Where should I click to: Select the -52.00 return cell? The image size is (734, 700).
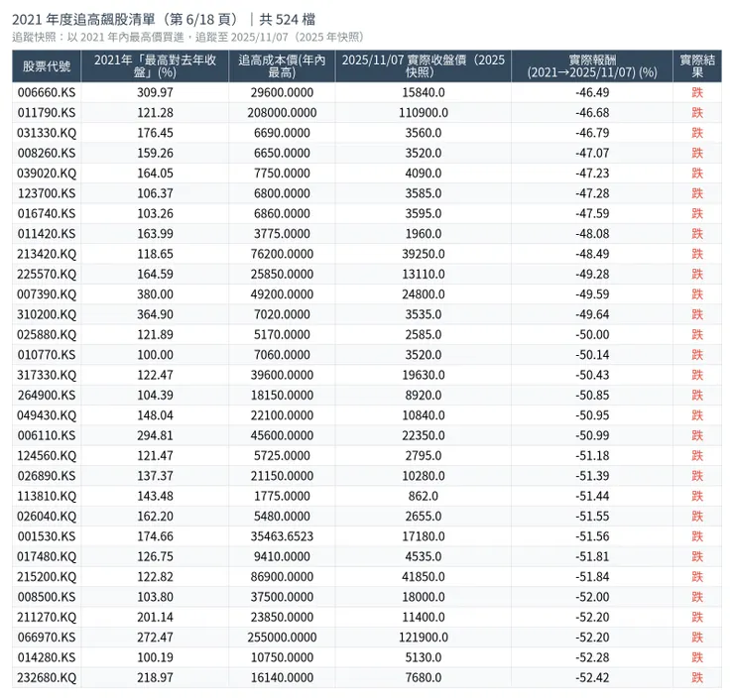(592, 597)
